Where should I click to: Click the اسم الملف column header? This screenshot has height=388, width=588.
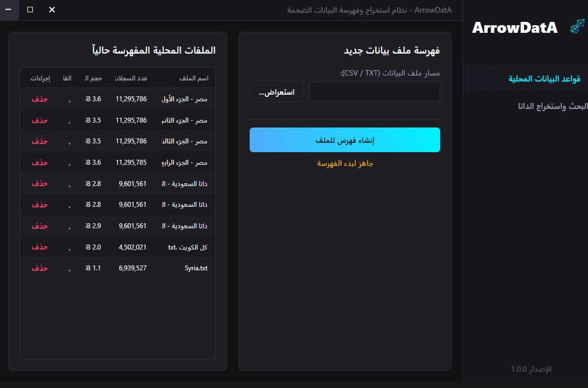point(193,78)
